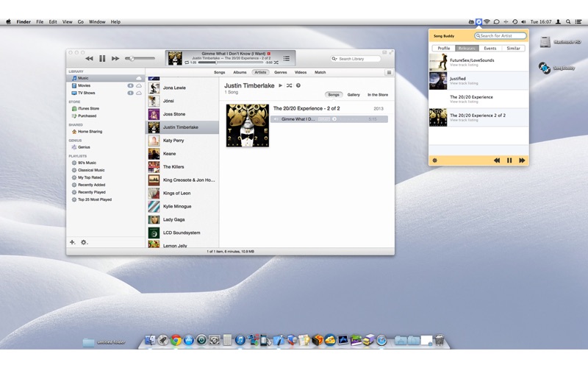Select Lady Gaga in artist list
The image size is (588, 368).
pyautogui.click(x=182, y=219)
